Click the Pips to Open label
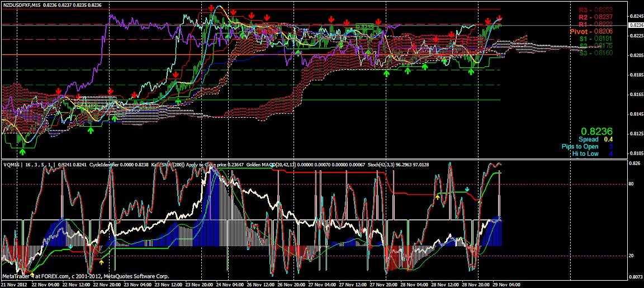 (580, 146)
